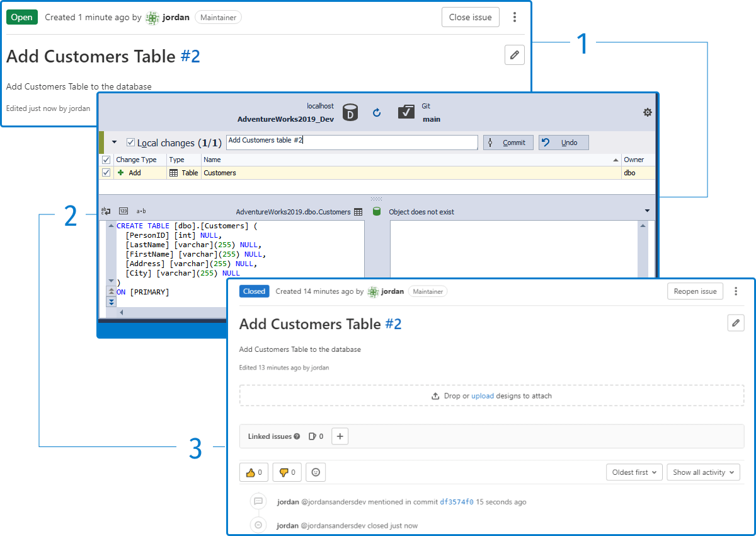756x536 pixels.
Task: Toggle the 123 line numbers icon
Action: pyautogui.click(x=123, y=211)
